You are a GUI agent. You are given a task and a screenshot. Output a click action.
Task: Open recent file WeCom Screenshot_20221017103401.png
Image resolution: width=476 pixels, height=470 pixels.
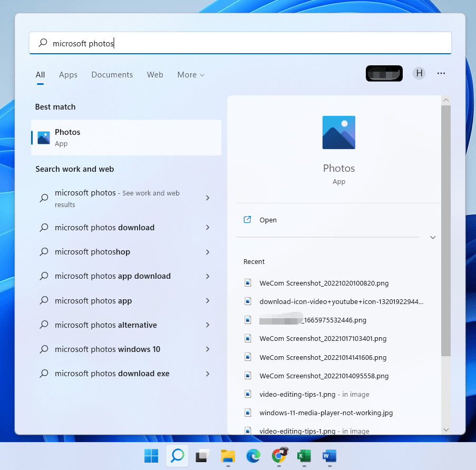(323, 339)
